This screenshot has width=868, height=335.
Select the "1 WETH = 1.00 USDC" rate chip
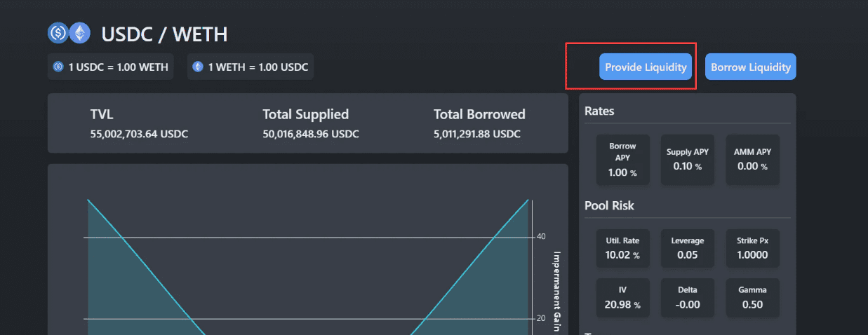click(x=251, y=67)
